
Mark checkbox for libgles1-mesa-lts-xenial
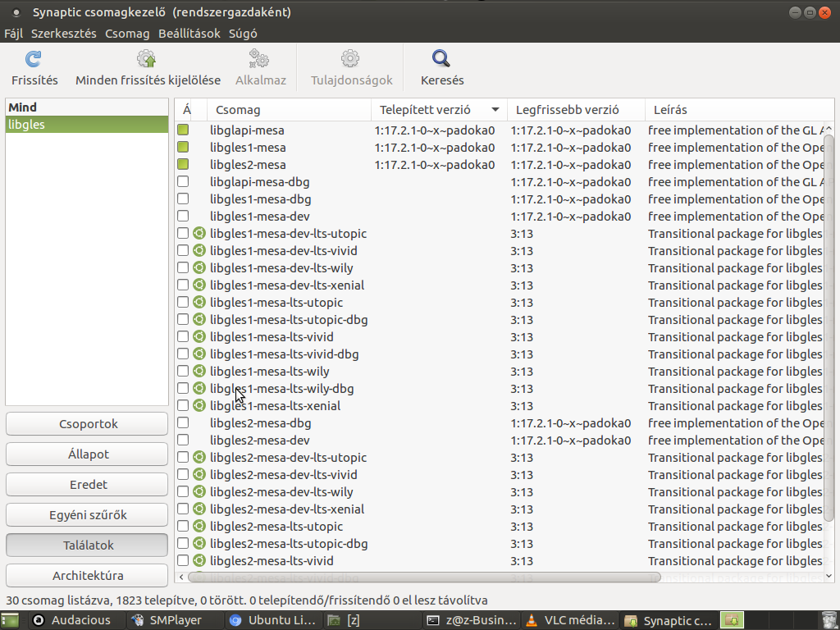[183, 405]
